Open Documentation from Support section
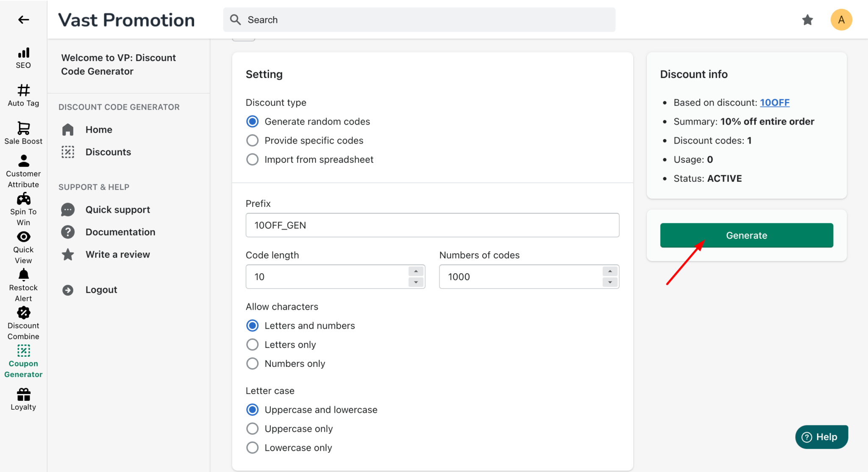 click(x=120, y=232)
